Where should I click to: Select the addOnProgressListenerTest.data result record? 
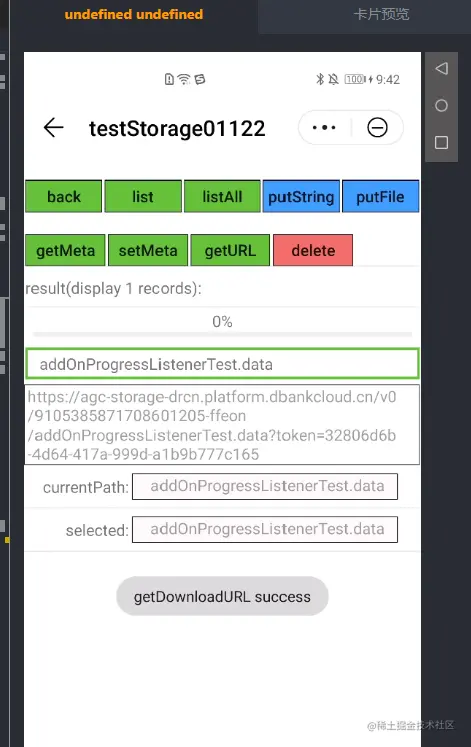[x=222, y=364]
